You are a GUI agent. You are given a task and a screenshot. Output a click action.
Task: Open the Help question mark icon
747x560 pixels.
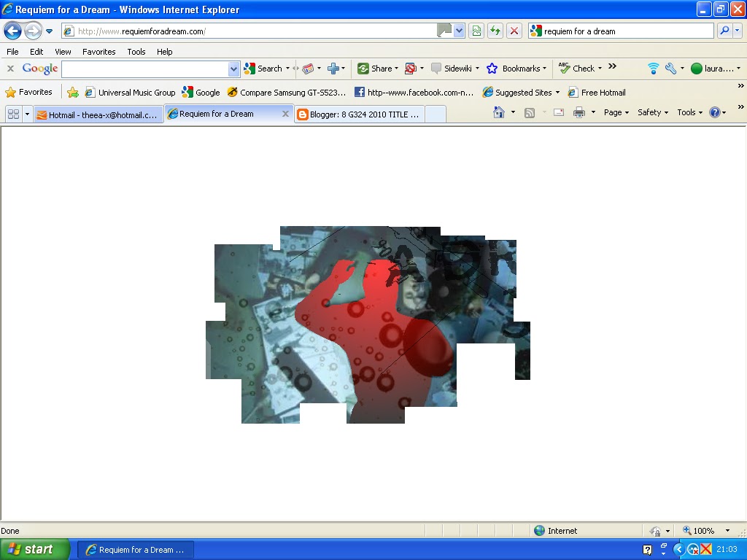click(x=714, y=112)
